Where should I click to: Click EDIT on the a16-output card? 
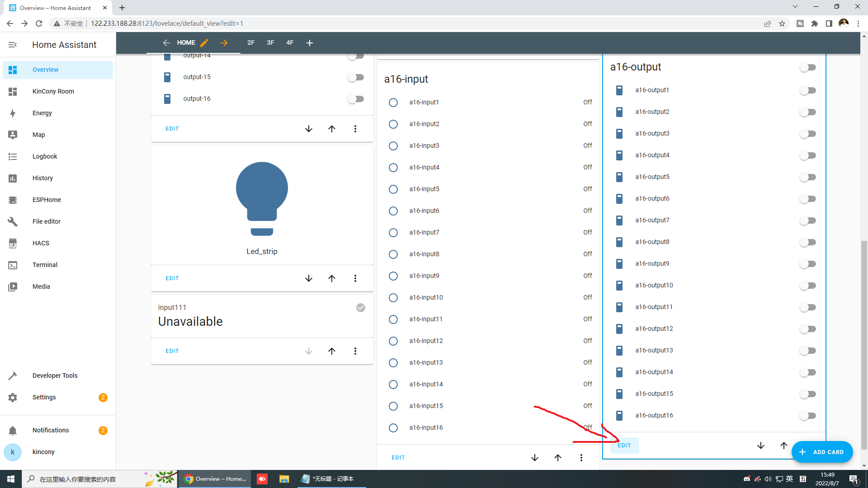(x=624, y=446)
